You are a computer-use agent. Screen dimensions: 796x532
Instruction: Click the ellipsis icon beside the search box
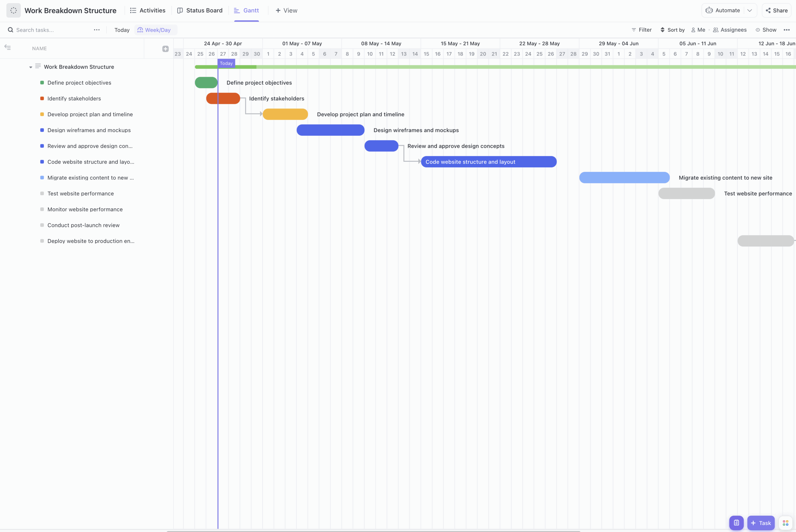pyautogui.click(x=97, y=30)
